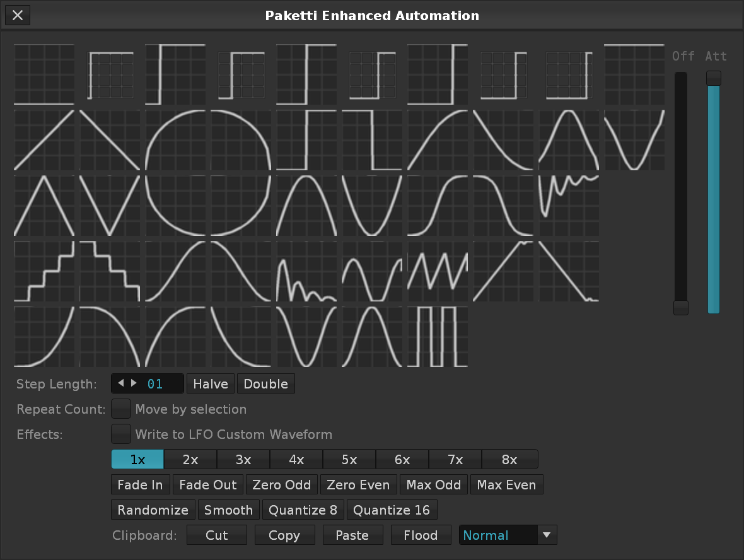Enable Move by selection checkbox

(x=121, y=409)
